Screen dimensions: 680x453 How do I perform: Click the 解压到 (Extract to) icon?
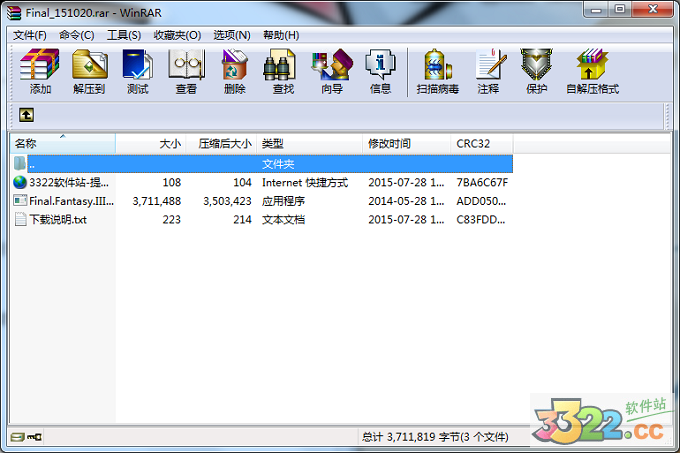point(89,71)
